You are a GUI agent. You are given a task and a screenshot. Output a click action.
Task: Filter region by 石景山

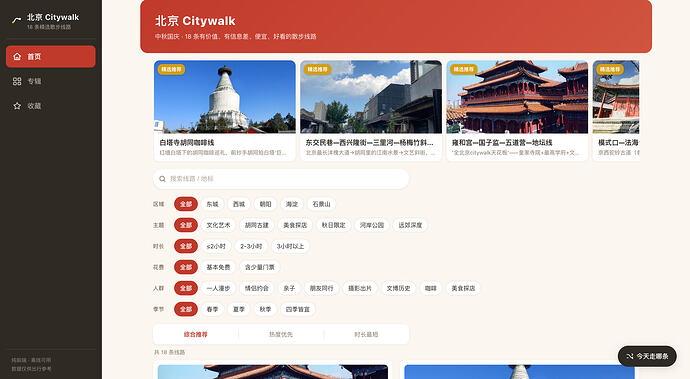point(321,204)
